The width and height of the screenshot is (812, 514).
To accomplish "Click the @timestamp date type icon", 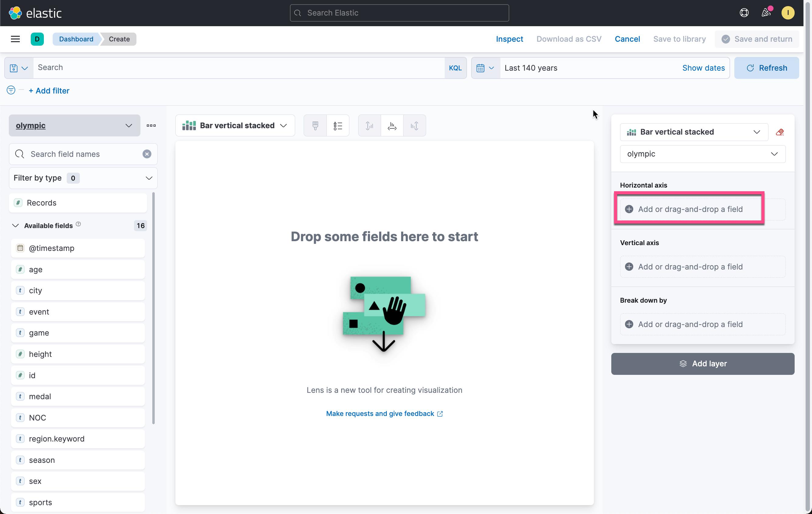I will (20, 248).
